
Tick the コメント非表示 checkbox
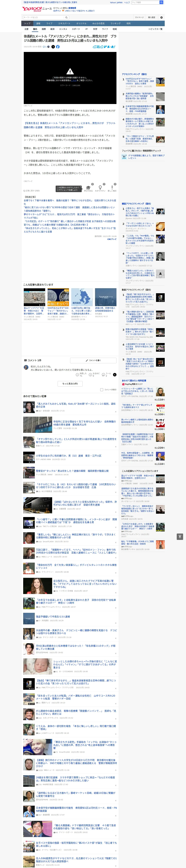click(102, 390)
